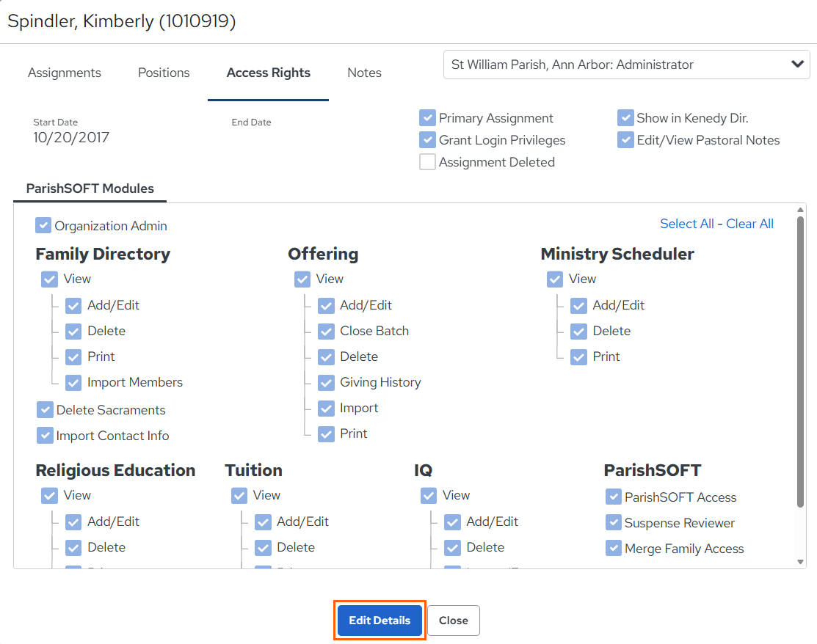Uncheck Merge Family Access checkbox
This screenshot has width=817, height=644.
(x=614, y=548)
